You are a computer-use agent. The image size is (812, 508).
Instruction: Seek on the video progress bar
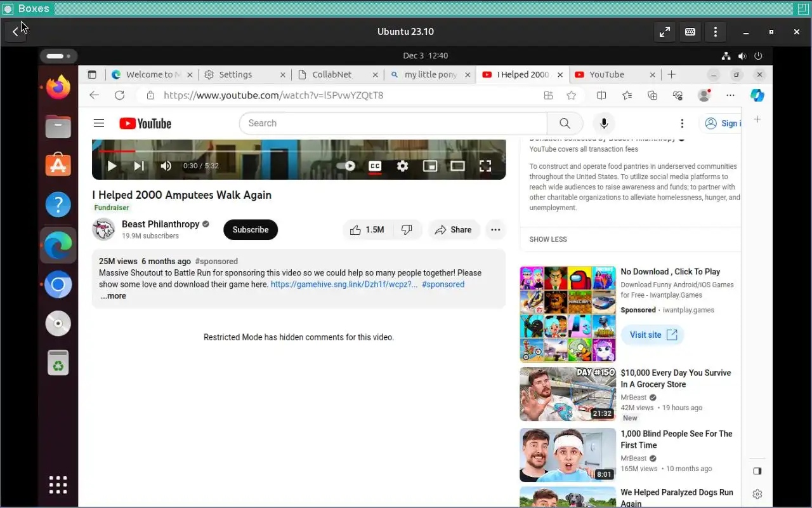299,151
